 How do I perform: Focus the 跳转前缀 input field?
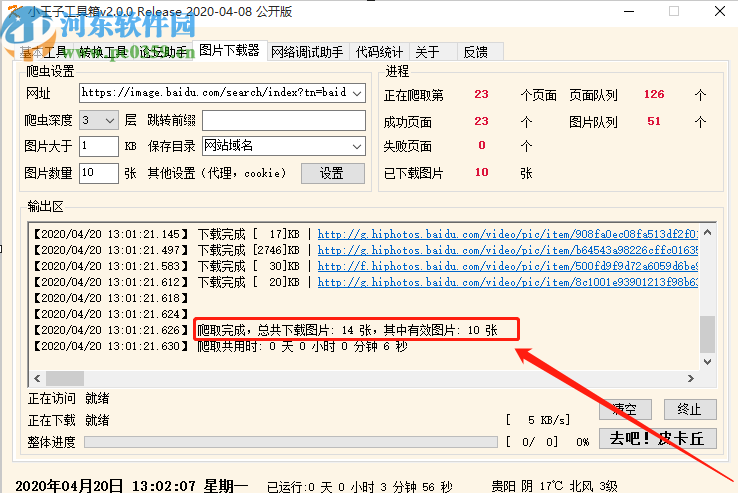(x=284, y=120)
